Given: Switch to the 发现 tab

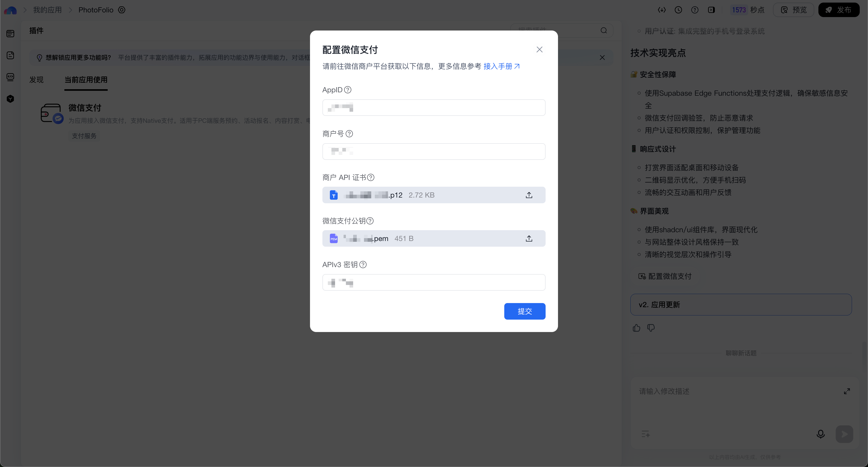Looking at the screenshot, I should click(x=36, y=80).
